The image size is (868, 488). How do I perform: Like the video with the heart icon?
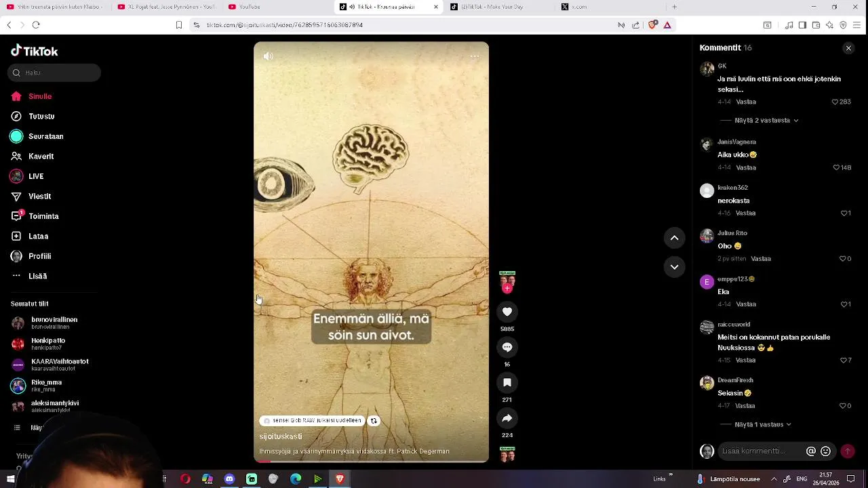[x=507, y=312]
